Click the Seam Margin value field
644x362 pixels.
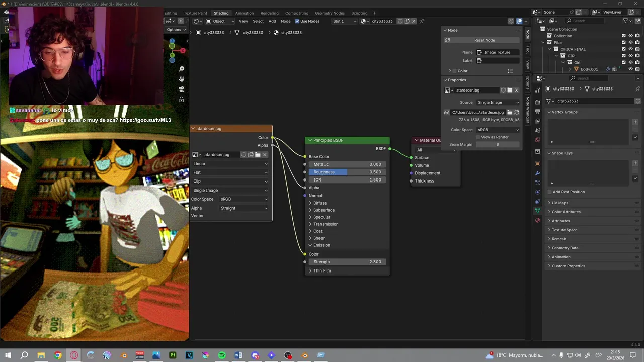coord(498,144)
